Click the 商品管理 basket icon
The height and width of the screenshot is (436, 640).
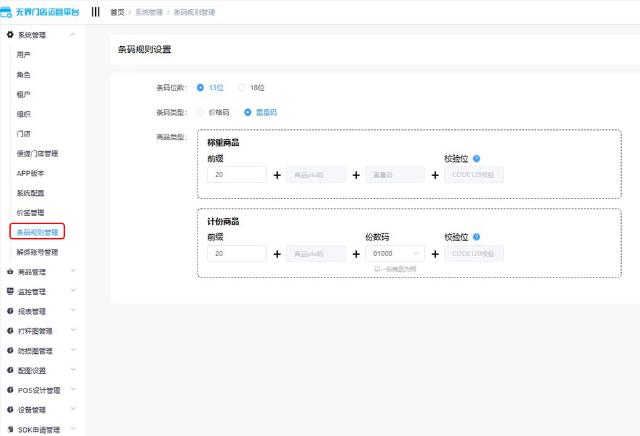pos(10,272)
